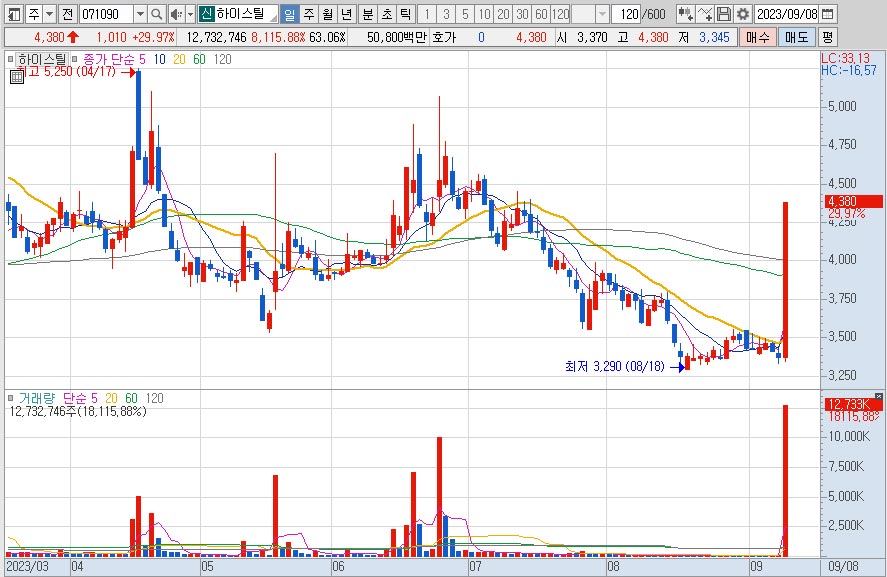887x577 pixels.
Task: Click the 거래량 volume legend label
Action: (x=37, y=398)
